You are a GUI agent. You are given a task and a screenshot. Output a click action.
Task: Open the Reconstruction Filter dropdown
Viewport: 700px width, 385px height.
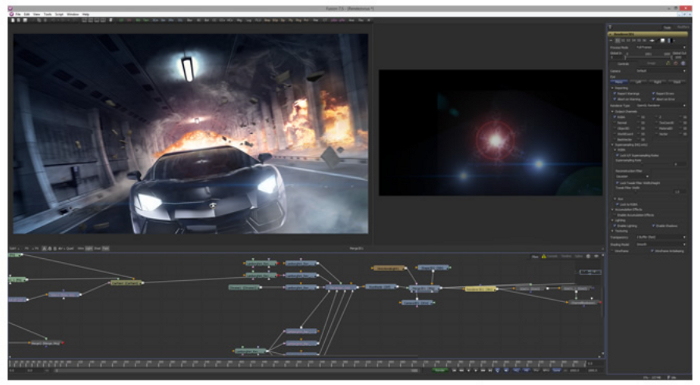(632, 176)
